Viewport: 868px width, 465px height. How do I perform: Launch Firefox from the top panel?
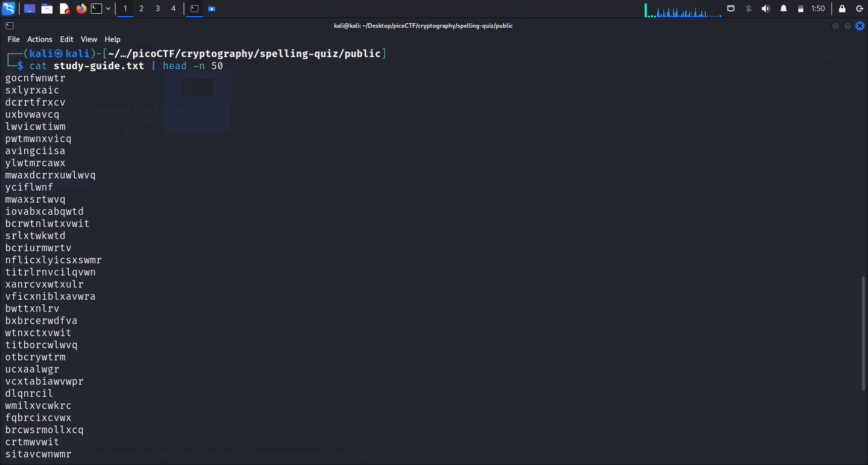[81, 9]
